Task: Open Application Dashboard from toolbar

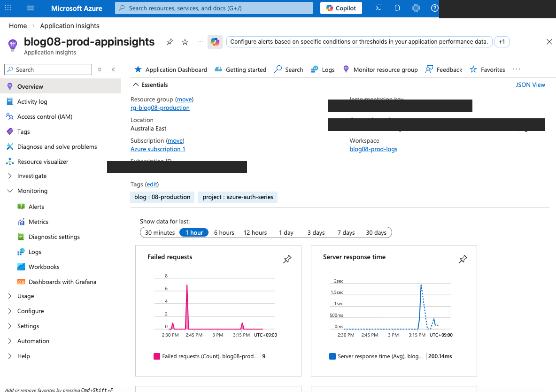Action: click(x=170, y=69)
